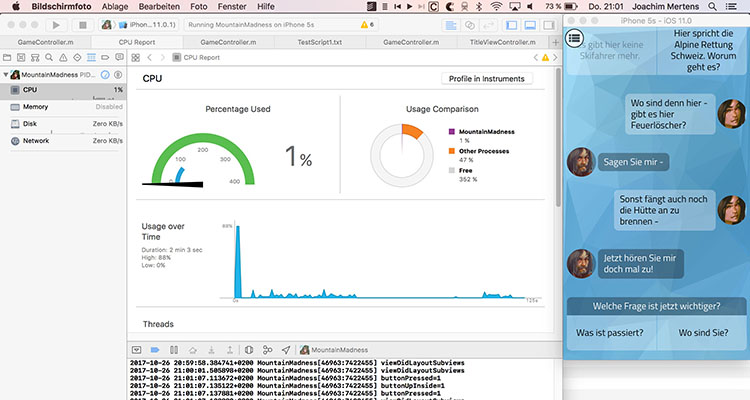Open the Bearbeiten menu
This screenshot has height=400, width=750.
pos(159,7)
